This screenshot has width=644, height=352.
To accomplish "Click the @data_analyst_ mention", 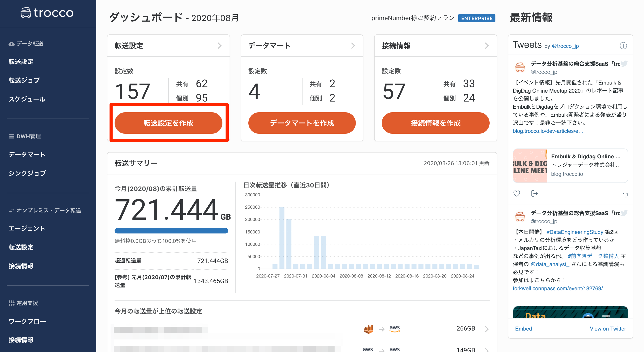I will click(x=550, y=264).
